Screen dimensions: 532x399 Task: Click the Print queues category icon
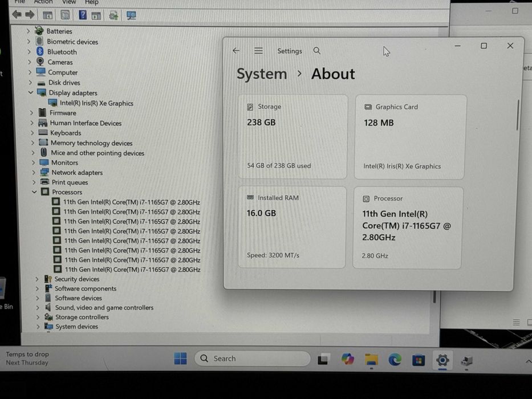45,182
